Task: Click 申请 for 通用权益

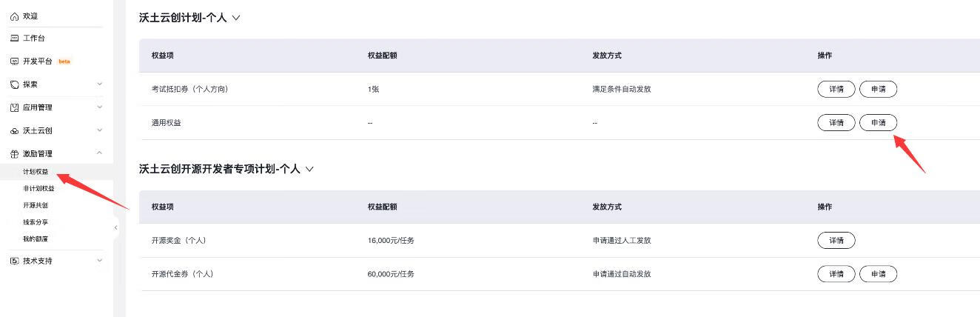Action: coord(878,123)
